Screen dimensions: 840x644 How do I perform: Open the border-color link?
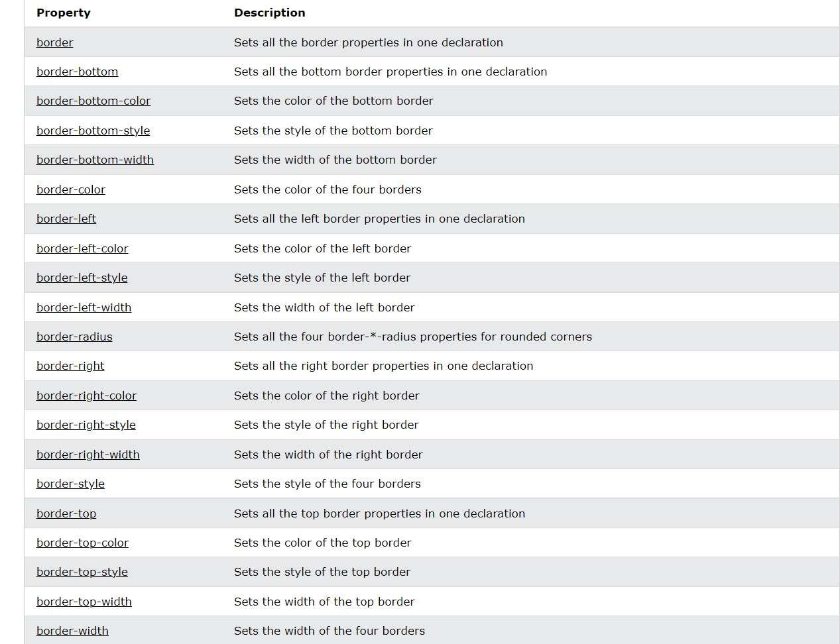71,189
